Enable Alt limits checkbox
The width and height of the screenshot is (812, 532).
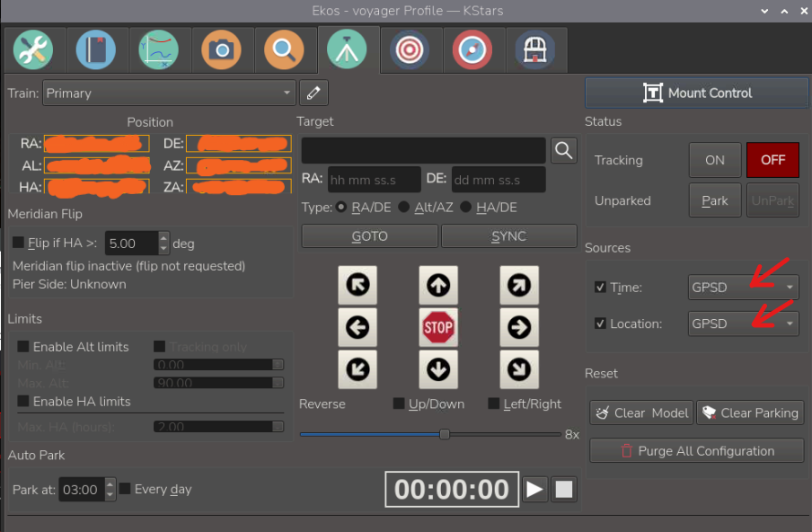tap(23, 347)
